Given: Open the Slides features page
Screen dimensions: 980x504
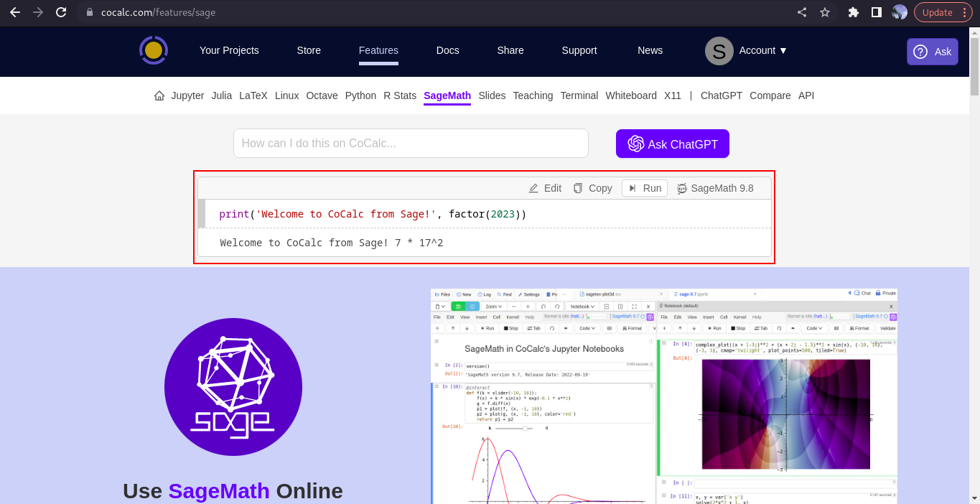Looking at the screenshot, I should [x=492, y=95].
